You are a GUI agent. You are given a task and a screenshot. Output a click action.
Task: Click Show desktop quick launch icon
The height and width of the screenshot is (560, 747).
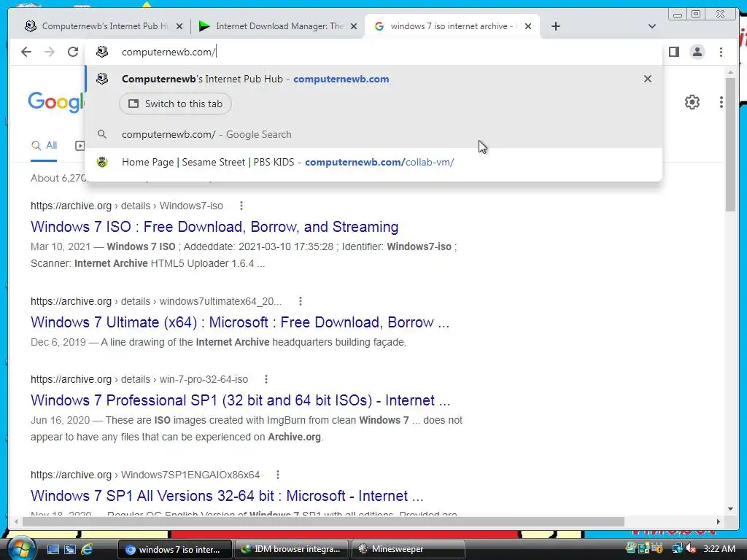[53, 549]
